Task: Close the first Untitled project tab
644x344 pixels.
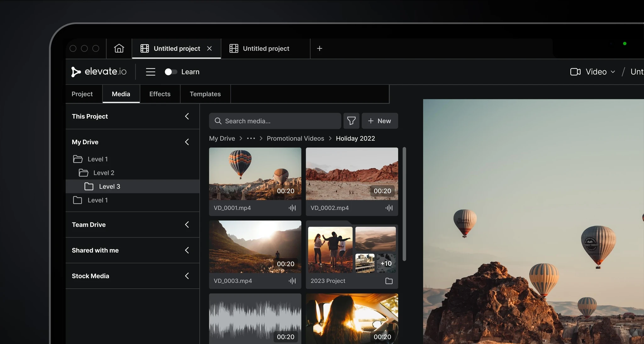Action: point(209,48)
